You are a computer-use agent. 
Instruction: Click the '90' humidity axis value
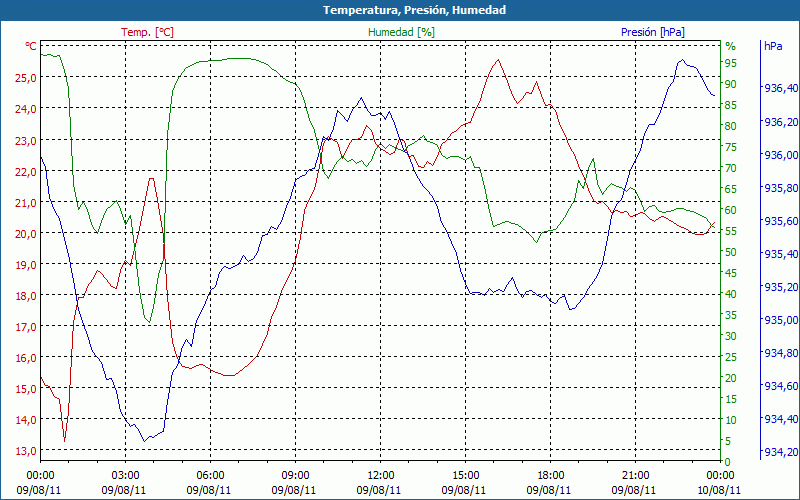[731, 84]
